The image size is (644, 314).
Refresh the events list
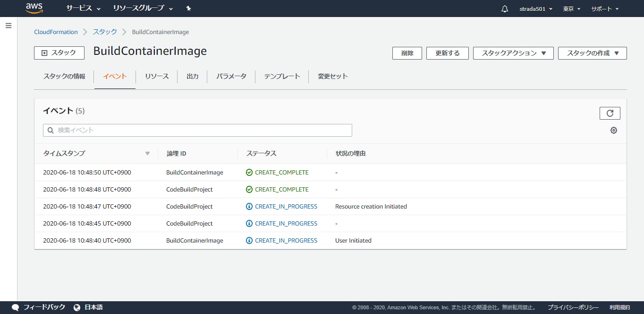click(610, 113)
